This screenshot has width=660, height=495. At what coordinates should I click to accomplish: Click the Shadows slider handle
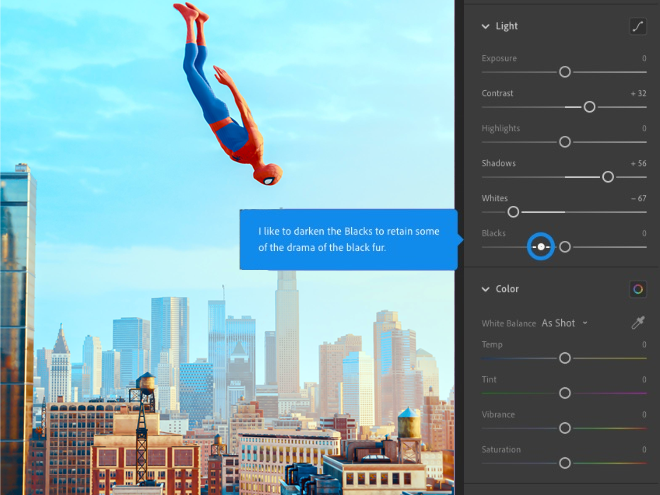(x=607, y=177)
